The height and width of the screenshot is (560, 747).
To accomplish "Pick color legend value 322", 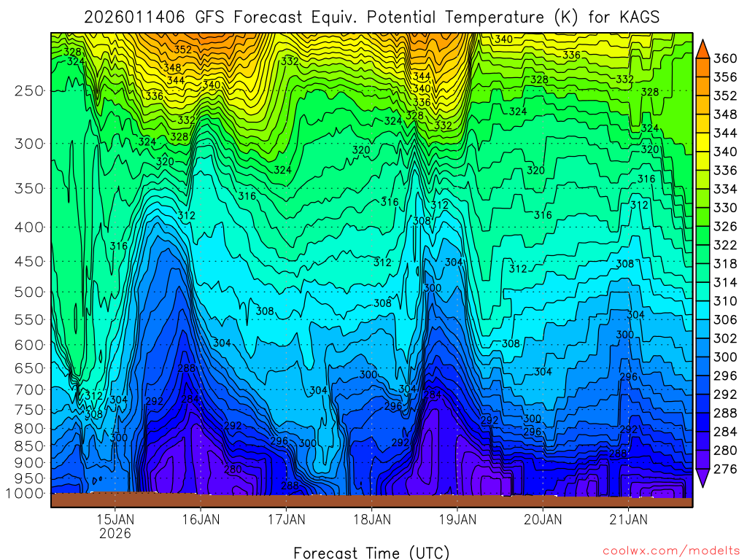I will [x=725, y=245].
